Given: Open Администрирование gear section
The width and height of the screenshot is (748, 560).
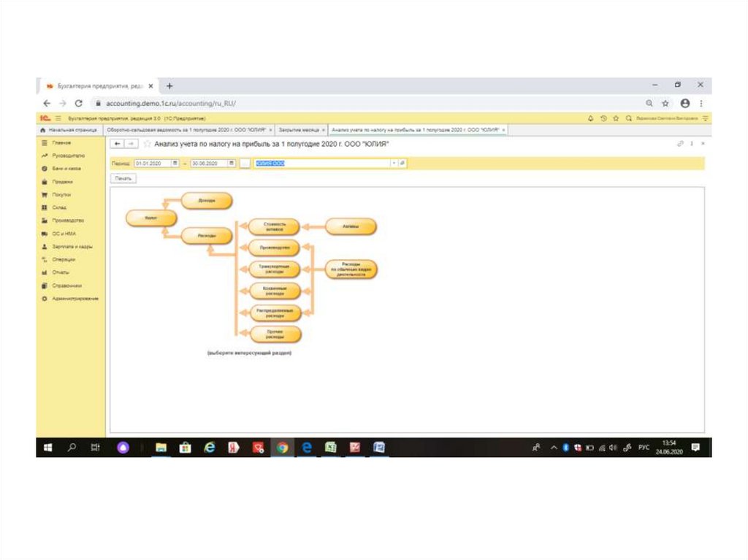Looking at the screenshot, I should tap(75, 299).
